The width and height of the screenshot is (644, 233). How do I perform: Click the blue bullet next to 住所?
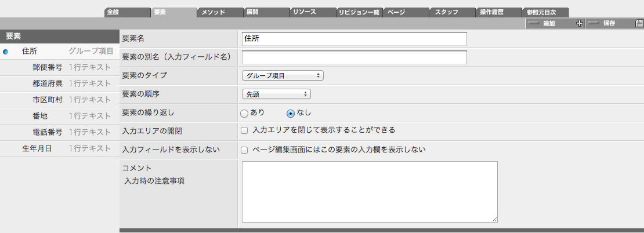click(6, 52)
